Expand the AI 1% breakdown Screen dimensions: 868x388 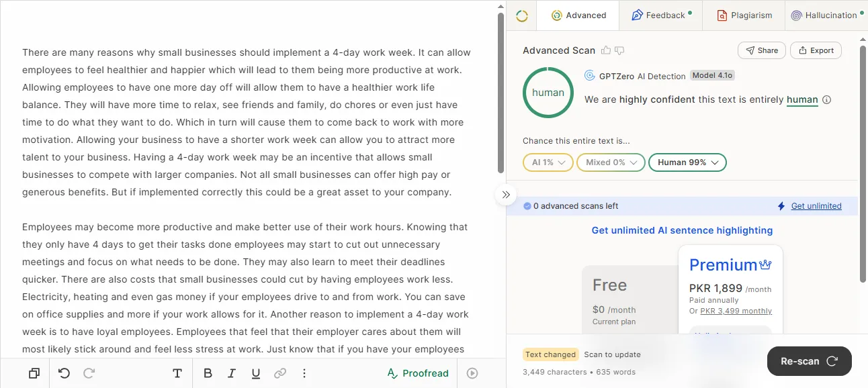click(548, 162)
